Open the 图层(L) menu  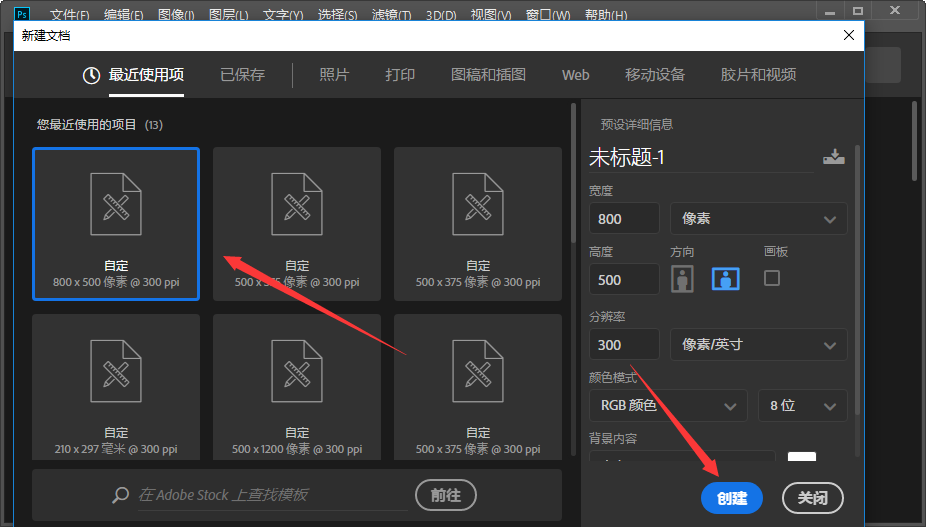click(x=229, y=15)
